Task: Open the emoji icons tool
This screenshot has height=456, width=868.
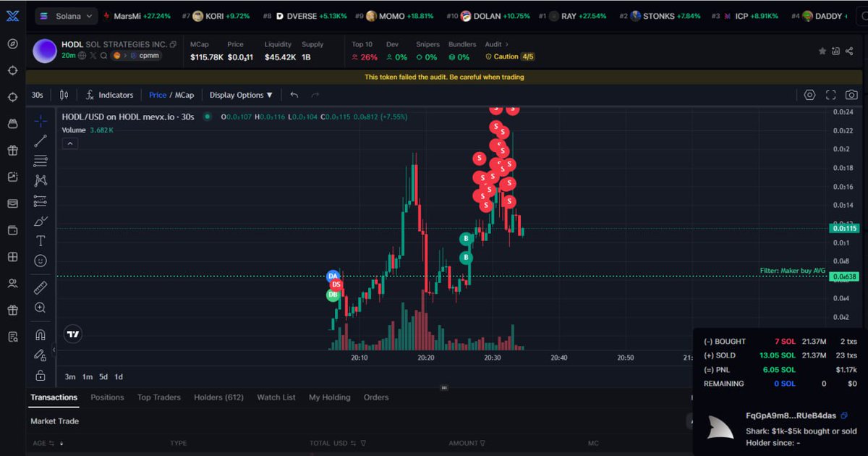Action: coord(41,261)
